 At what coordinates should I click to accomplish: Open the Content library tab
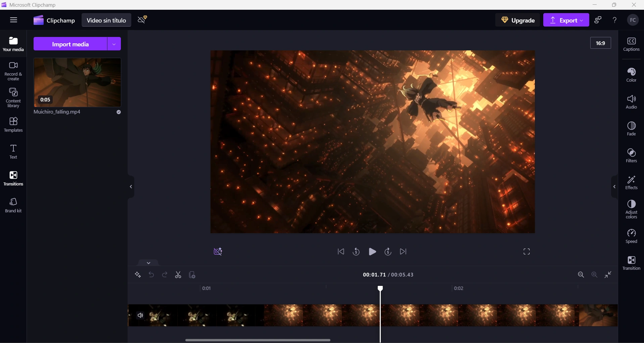(13, 98)
